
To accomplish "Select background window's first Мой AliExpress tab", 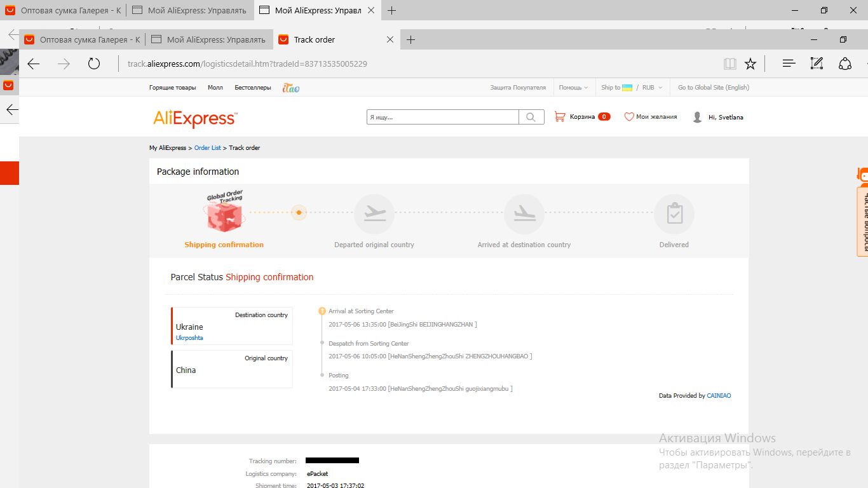I will [x=190, y=10].
